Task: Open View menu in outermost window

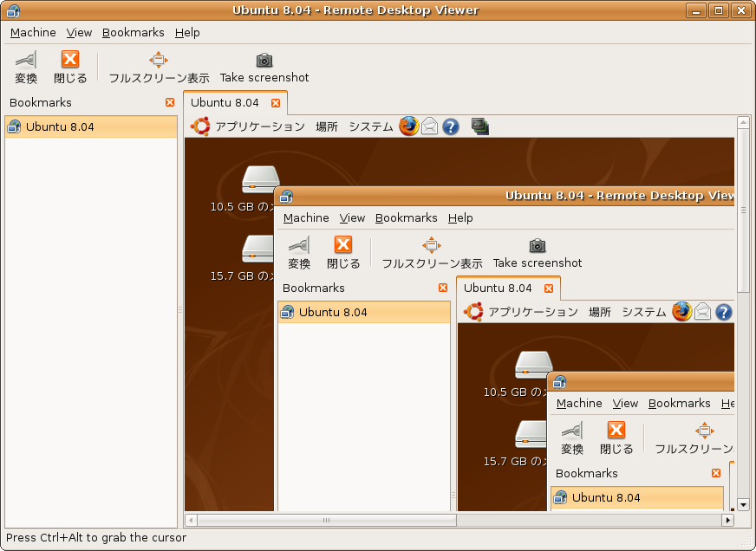Action: tap(79, 32)
